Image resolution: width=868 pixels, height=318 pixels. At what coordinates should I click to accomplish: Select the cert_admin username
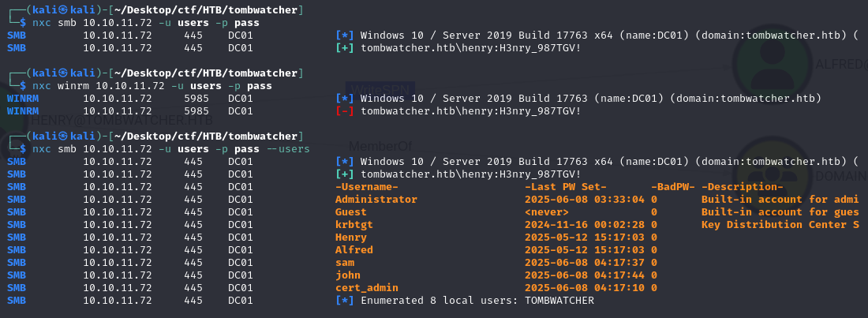(366, 288)
